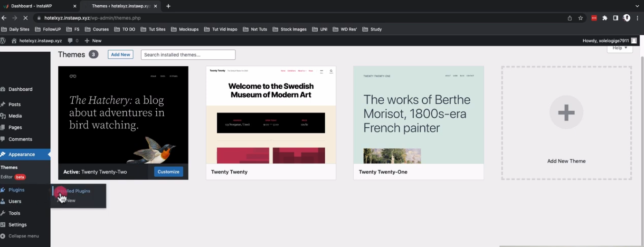Click the address bar URL

[x=93, y=18]
